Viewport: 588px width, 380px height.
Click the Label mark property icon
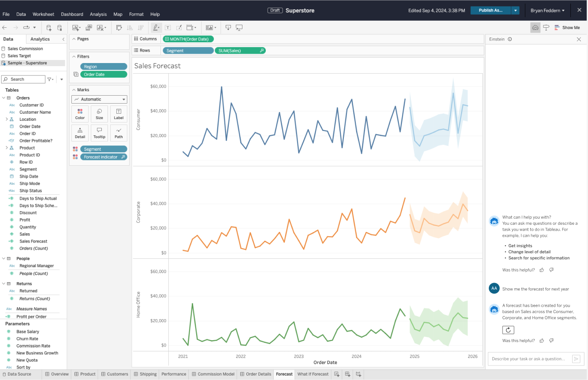coord(118,114)
